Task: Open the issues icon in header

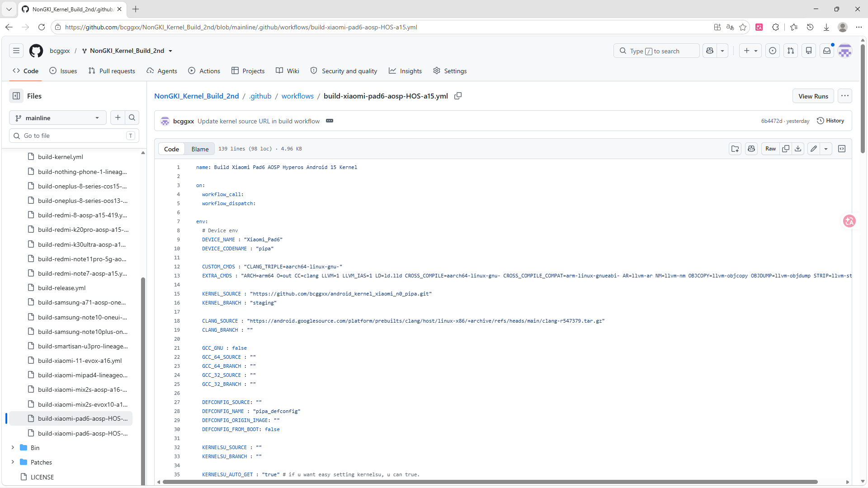Action: (x=773, y=51)
